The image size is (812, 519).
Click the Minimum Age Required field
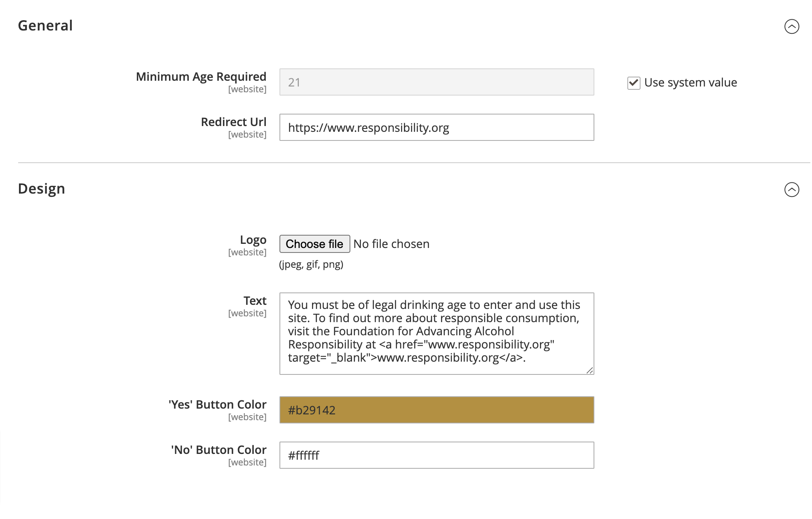(x=437, y=82)
